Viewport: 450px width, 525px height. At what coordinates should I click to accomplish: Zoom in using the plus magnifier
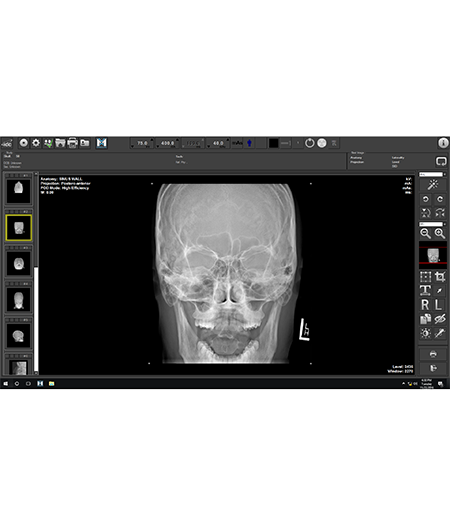[440, 233]
